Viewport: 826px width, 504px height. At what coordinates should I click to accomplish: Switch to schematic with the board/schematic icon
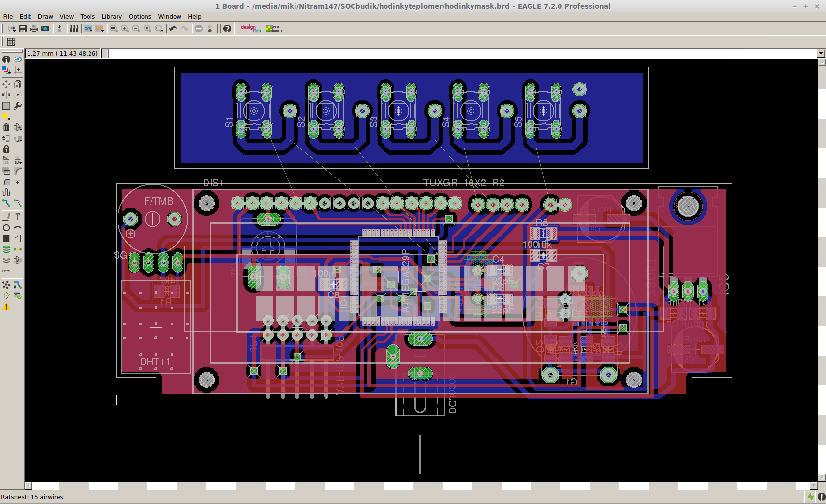pos(59,29)
